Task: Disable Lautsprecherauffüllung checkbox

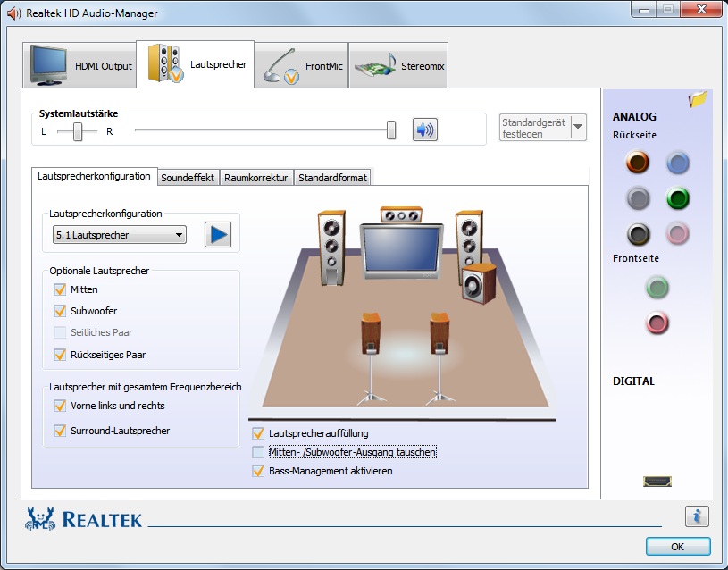Action: pyautogui.click(x=258, y=433)
